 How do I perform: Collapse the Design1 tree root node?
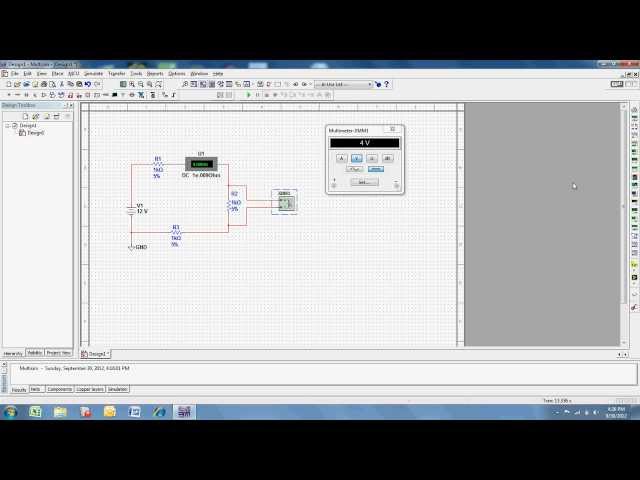[x=7, y=126]
